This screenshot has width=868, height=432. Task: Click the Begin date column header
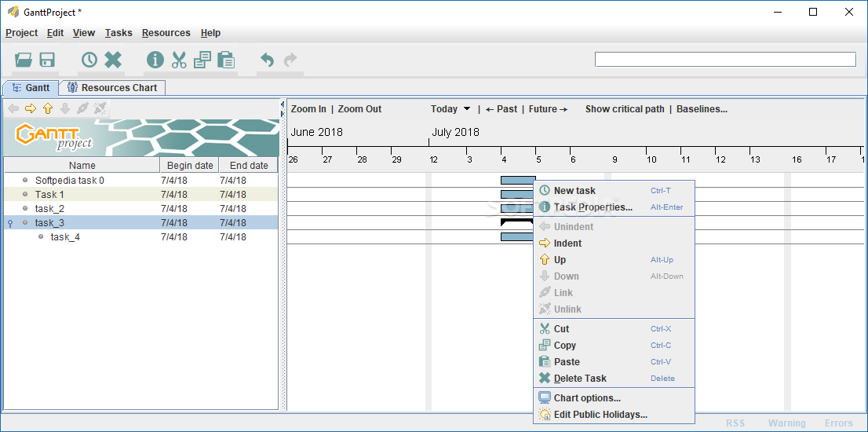click(190, 165)
